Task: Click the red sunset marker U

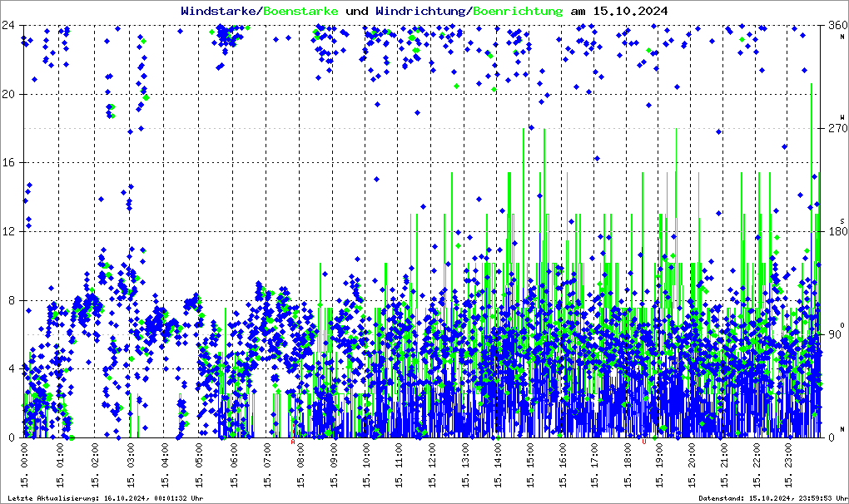Action: pyautogui.click(x=643, y=442)
